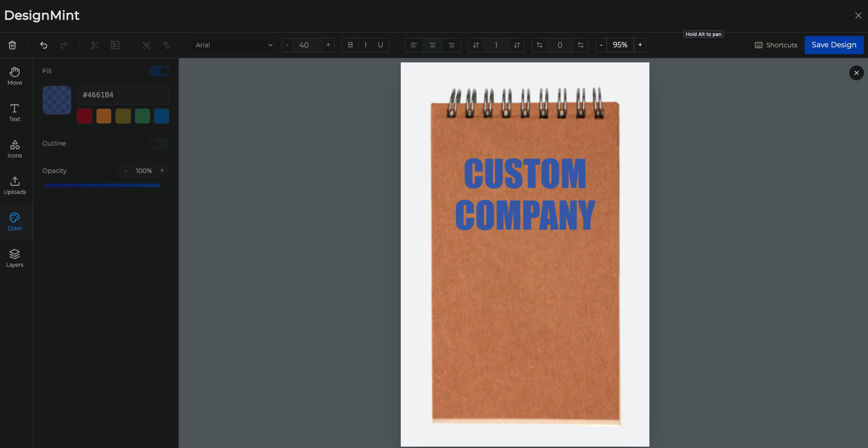Edit the #4661B4 hex color field

coord(123,95)
